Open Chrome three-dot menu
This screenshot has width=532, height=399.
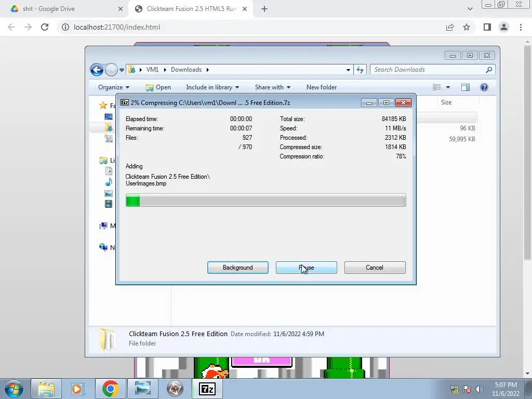(x=521, y=27)
